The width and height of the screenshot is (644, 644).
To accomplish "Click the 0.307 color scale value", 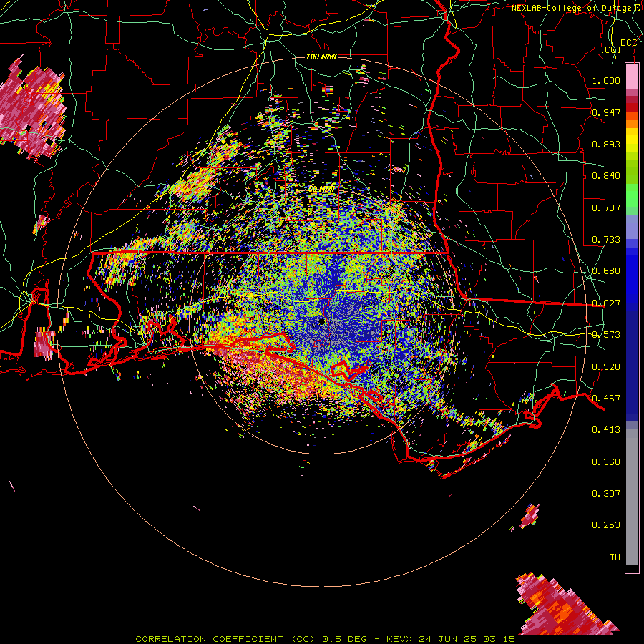I will (606, 494).
